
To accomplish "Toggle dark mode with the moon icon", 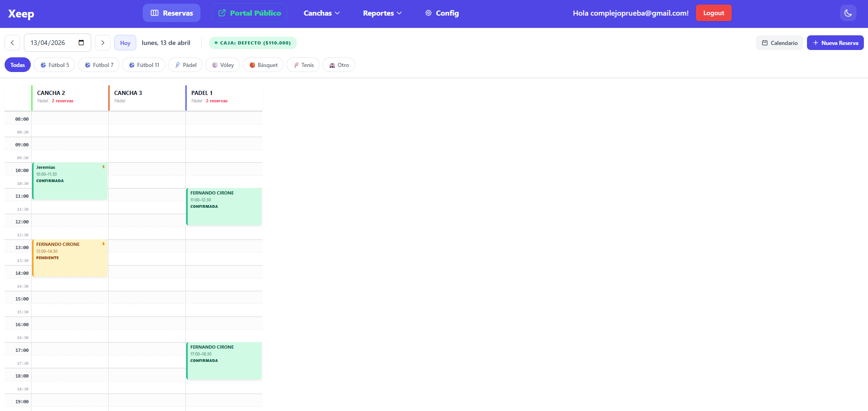I will [x=848, y=13].
